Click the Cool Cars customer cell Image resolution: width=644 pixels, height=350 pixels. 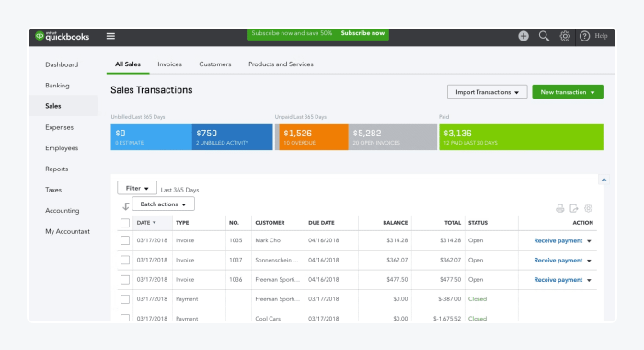268,319
